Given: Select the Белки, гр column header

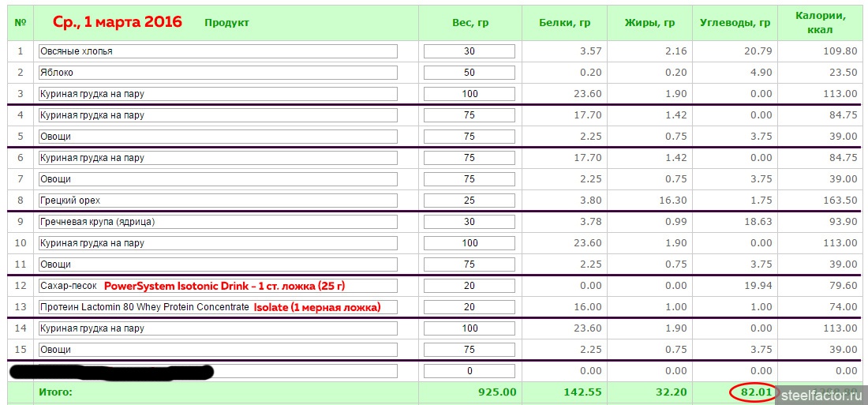Looking at the screenshot, I should pyautogui.click(x=565, y=23).
